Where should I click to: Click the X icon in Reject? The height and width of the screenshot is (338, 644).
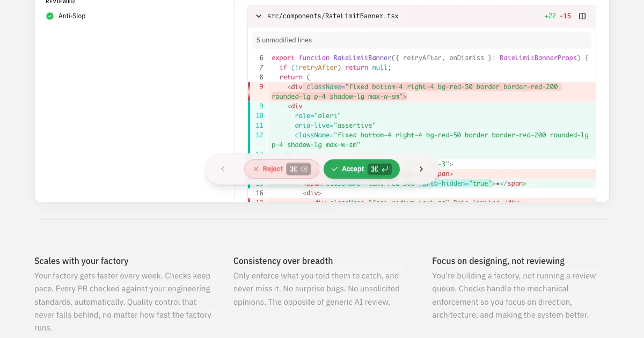pos(256,169)
